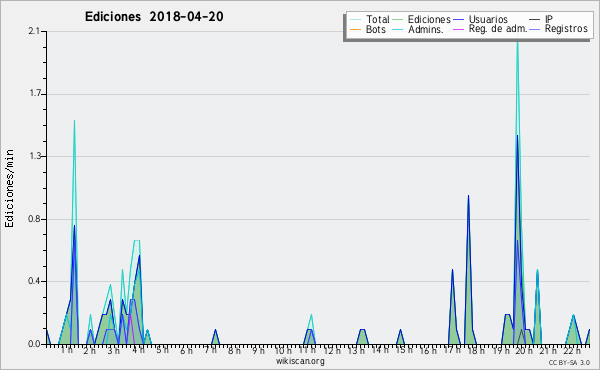This screenshot has height=370, width=600.
Task: Click the Reg. de adm. legend label
Action: coord(498,29)
